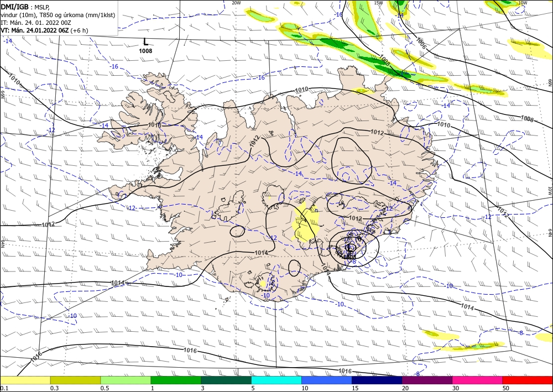Click the dark green 3–5 legend swatch
Viewport: 553px width, 392px height.
click(x=226, y=380)
